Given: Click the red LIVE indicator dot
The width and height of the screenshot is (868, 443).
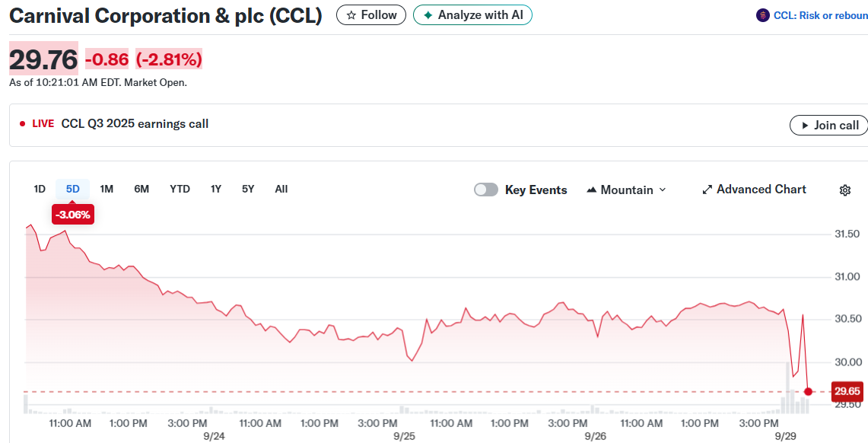Looking at the screenshot, I should coord(22,124).
